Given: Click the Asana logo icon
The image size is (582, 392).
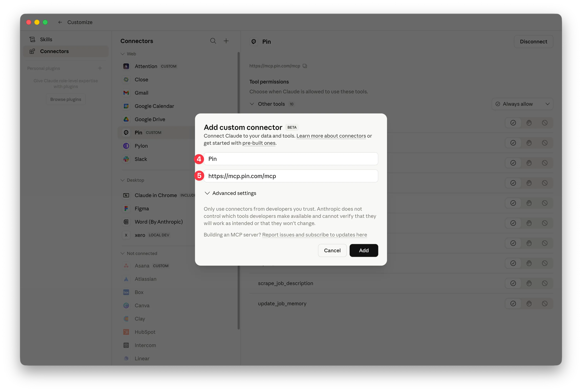Looking at the screenshot, I should point(126,266).
